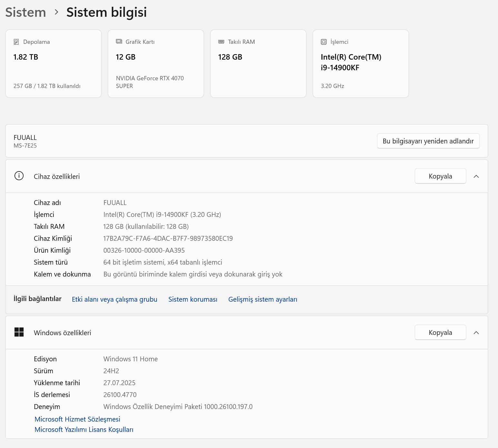Click the Edisyon value Windows 11 Home
Screen dimensions: 498x448
pyautogui.click(x=130, y=359)
